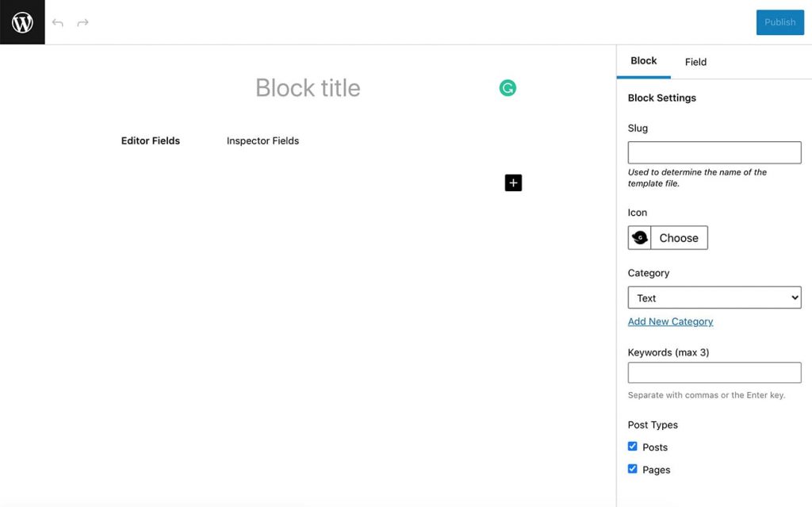The width and height of the screenshot is (812, 507).
Task: Click the 'Post Types' label
Action: tap(653, 424)
